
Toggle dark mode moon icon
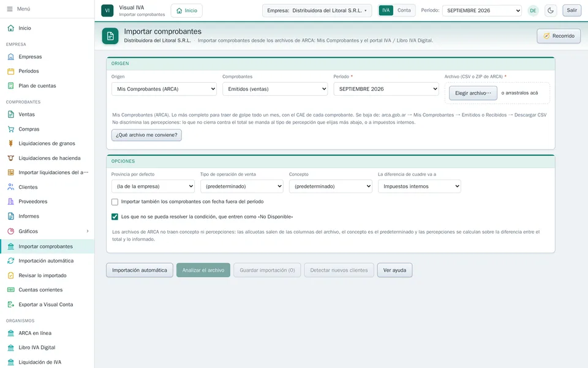[551, 10]
